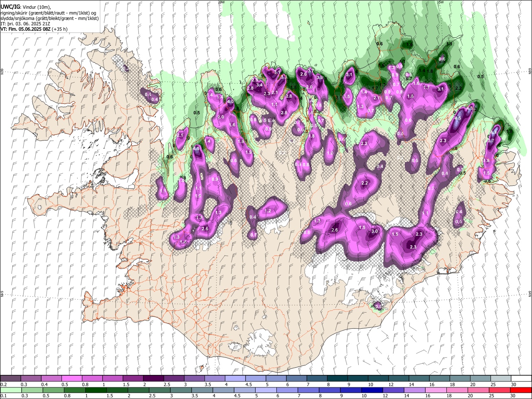The image size is (532, 399).
Task: Choose the 5–6 swatch in upper legend row
Action: pyautogui.click(x=276, y=378)
